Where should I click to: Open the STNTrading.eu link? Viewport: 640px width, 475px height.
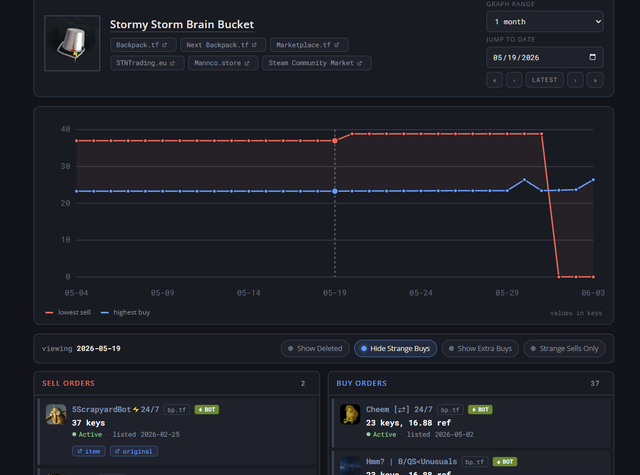[147, 63]
